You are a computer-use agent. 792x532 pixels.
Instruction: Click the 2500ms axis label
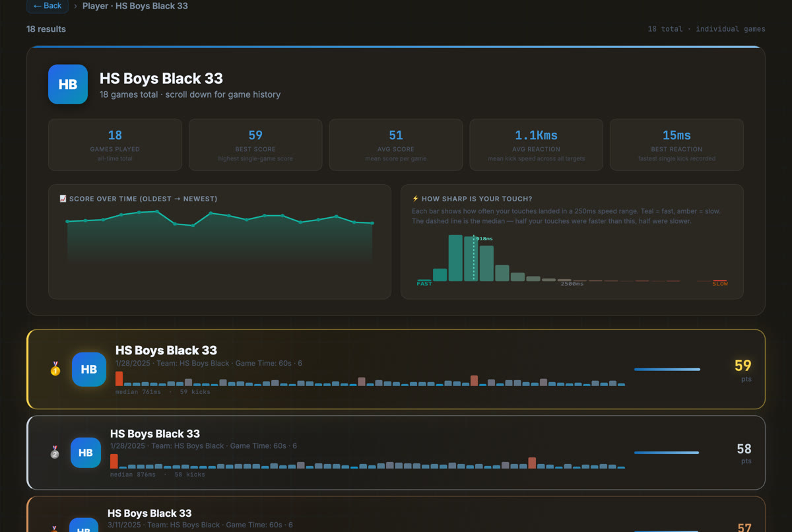point(572,284)
